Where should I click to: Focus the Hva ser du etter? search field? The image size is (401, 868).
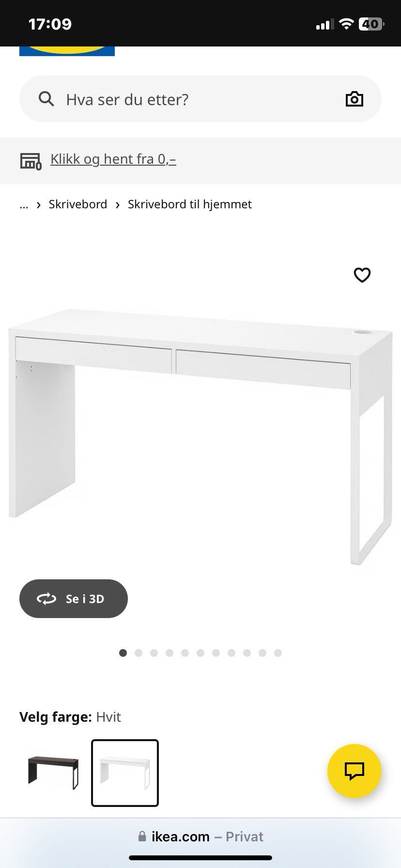[x=200, y=99]
